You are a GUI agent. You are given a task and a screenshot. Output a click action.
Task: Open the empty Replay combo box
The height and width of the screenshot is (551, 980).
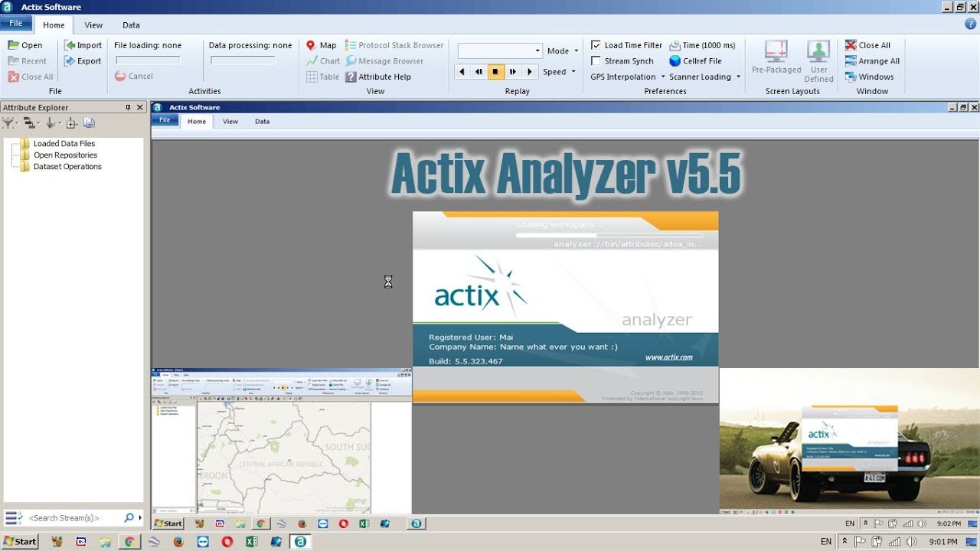500,51
